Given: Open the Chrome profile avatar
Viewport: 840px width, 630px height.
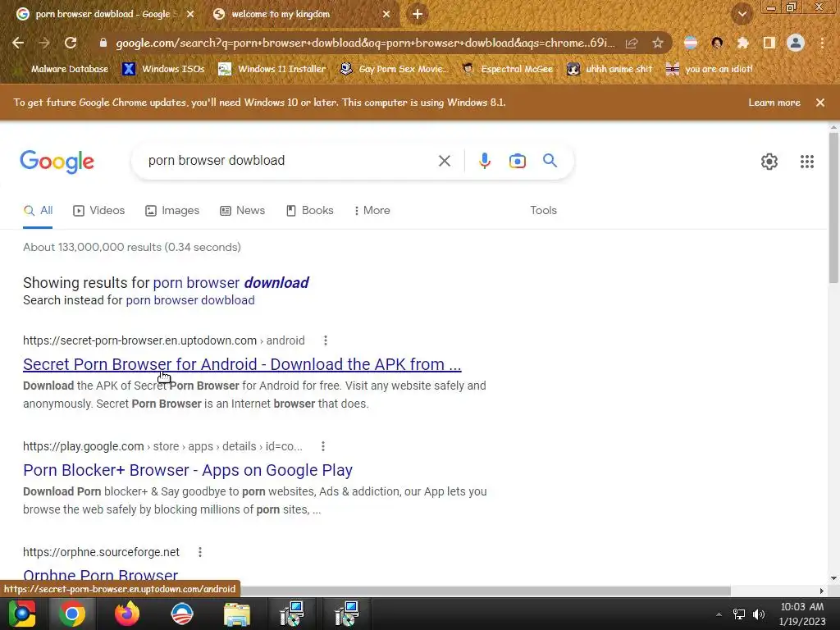Looking at the screenshot, I should point(796,43).
